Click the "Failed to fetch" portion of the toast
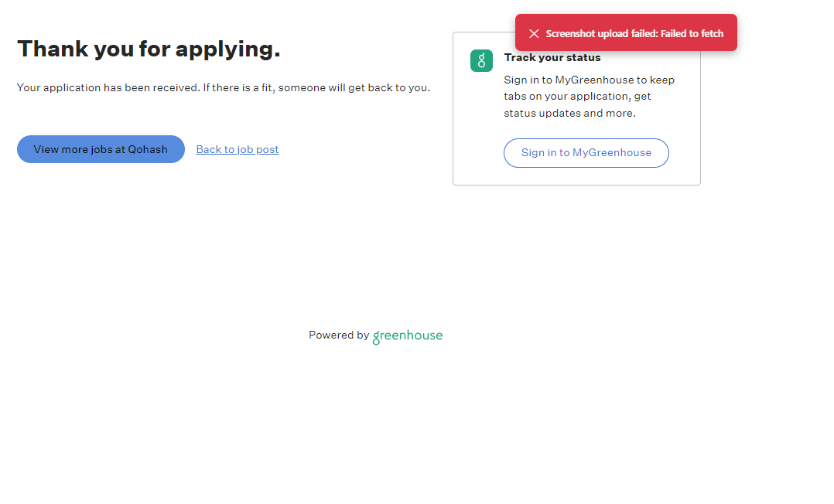This screenshot has height=504, width=834. click(x=692, y=33)
